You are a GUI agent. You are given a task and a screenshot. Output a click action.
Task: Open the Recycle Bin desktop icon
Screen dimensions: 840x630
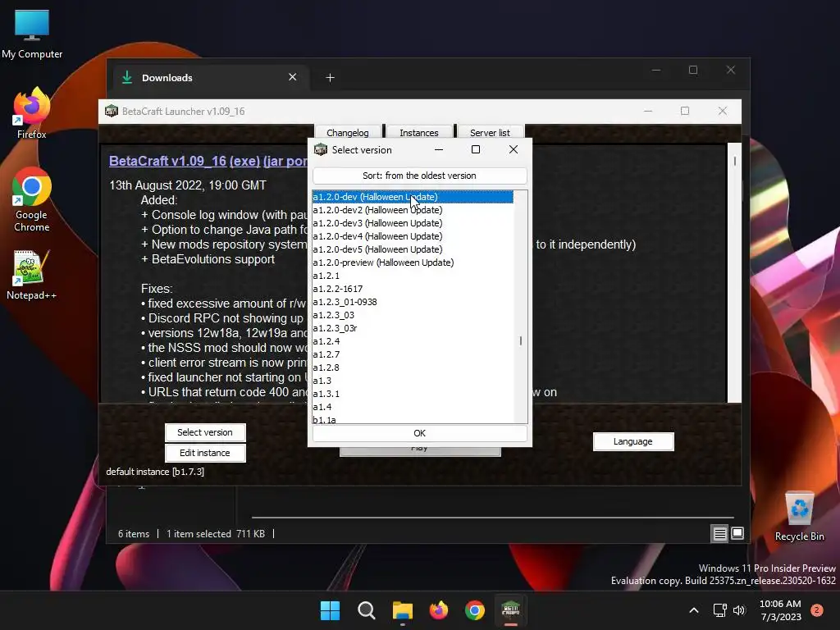(799, 517)
